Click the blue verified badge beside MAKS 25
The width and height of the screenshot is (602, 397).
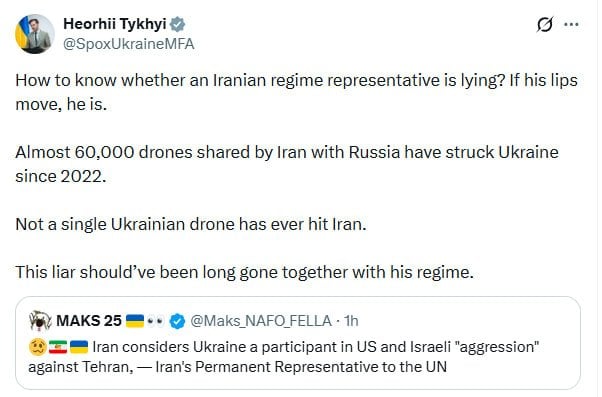[177, 321]
